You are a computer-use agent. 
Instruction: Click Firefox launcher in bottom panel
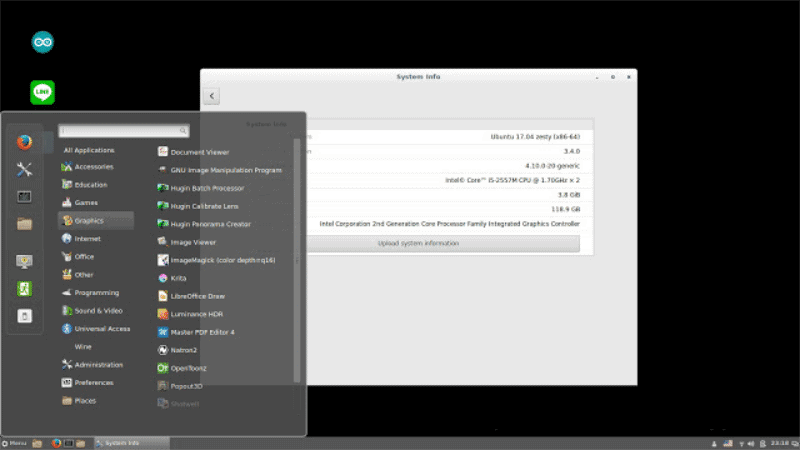point(56,443)
